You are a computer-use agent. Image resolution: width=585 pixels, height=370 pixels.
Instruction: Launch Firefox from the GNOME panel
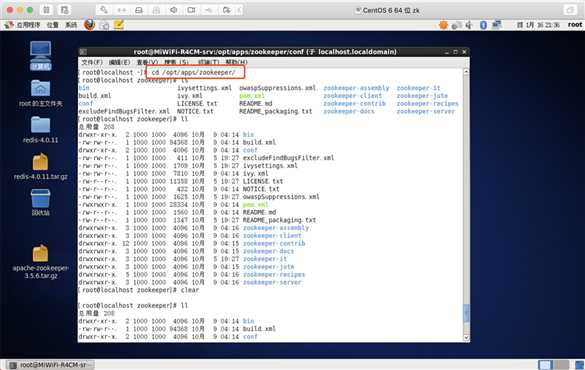(x=90, y=25)
